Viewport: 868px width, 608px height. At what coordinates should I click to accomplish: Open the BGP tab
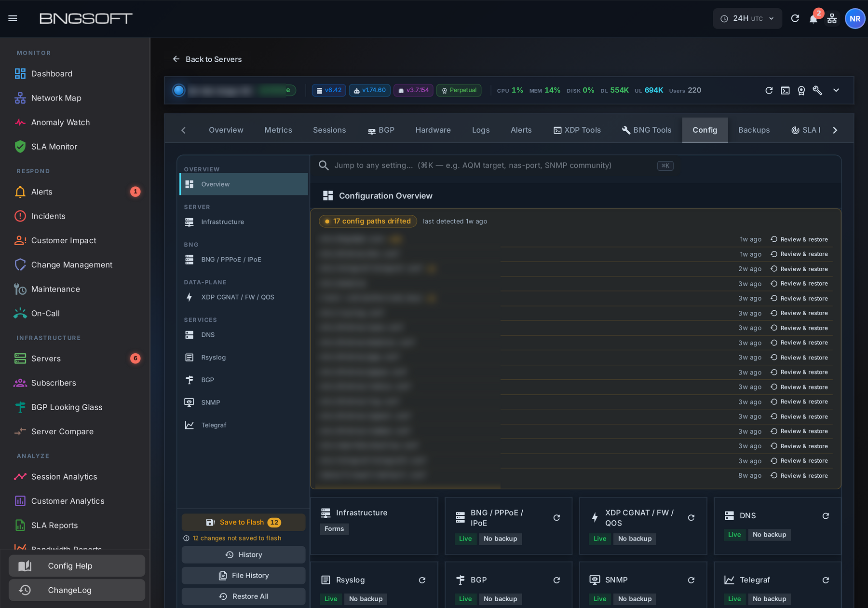[381, 130]
